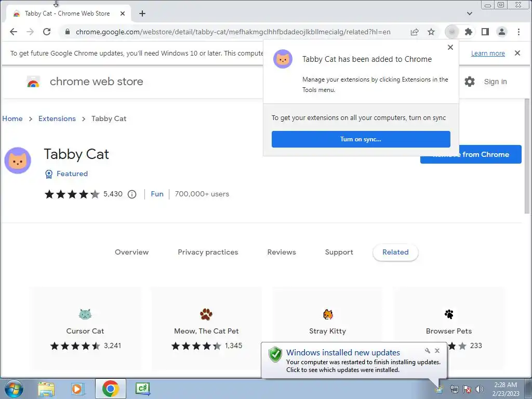Dismiss the Windows 10 update info bar

[x=517, y=53]
